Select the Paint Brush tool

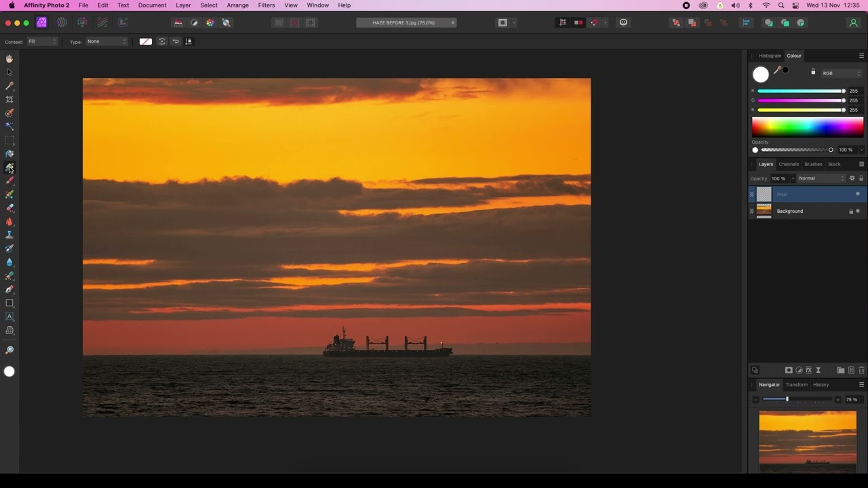pos(9,181)
